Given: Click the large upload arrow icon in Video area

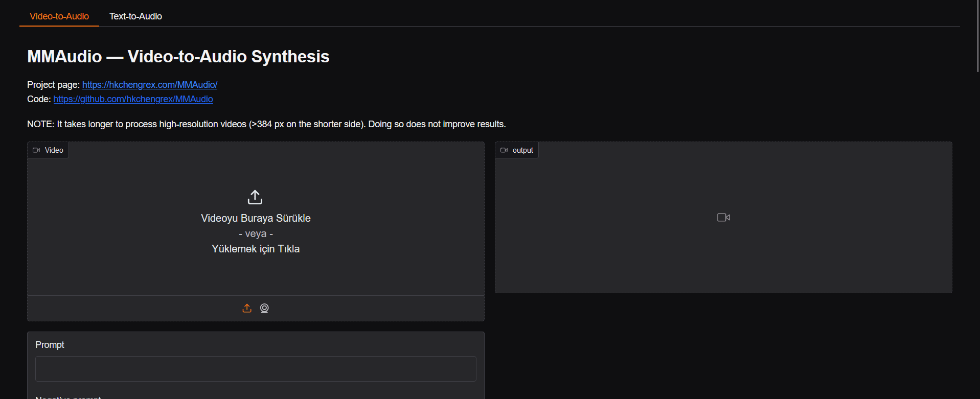Looking at the screenshot, I should pos(255,197).
